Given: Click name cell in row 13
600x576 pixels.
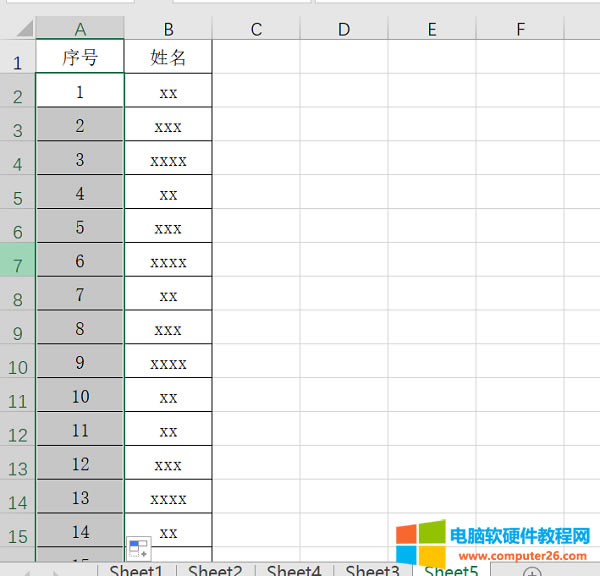Looking at the screenshot, I should [x=168, y=464].
